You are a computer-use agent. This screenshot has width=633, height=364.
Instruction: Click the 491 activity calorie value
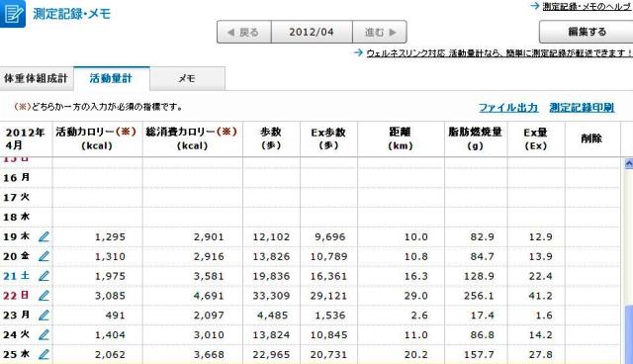tap(115, 316)
